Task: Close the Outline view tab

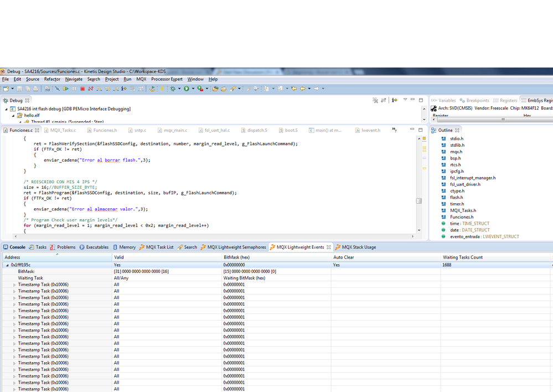Action: [457, 130]
